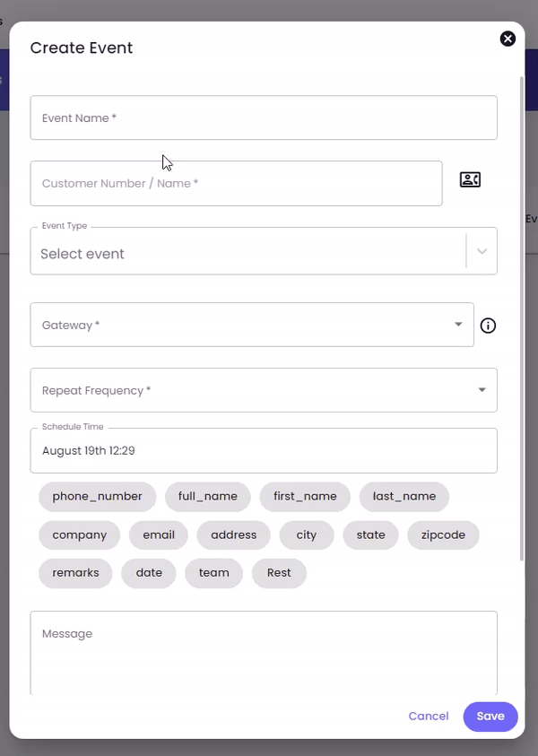
Task: Click the Event Name field
Action: (264, 117)
